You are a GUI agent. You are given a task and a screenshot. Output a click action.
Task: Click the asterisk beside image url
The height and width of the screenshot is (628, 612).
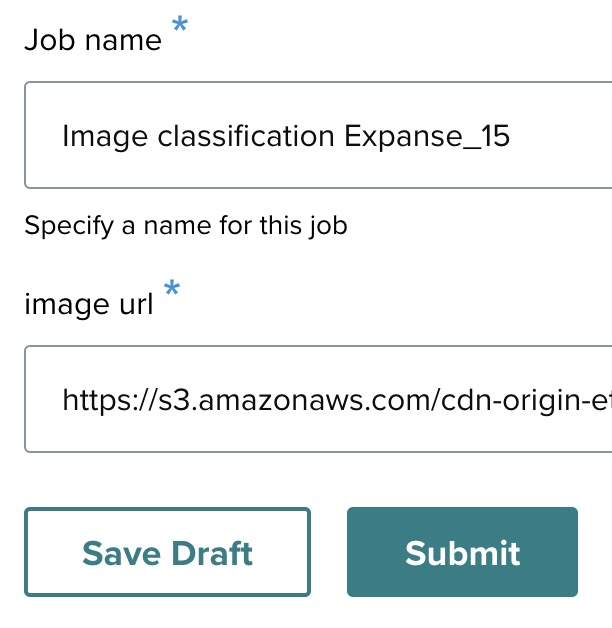coord(172,290)
